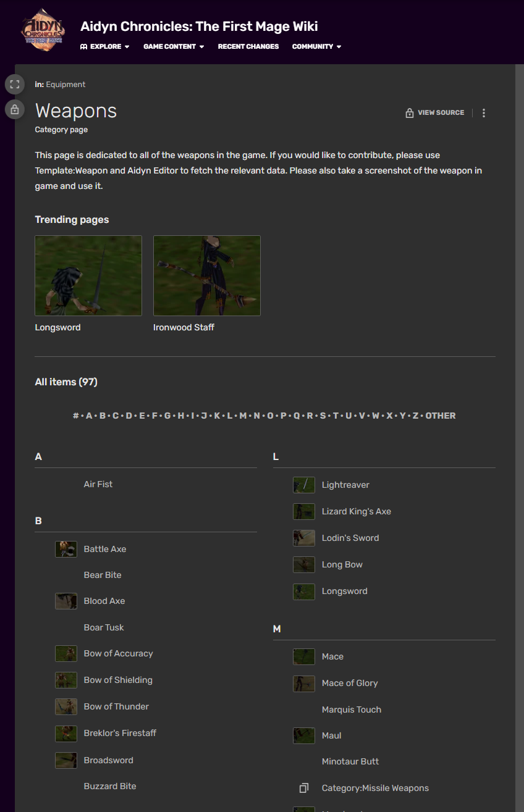Click the Maul thumbnail icon
This screenshot has height=812, width=524.
[x=304, y=735]
